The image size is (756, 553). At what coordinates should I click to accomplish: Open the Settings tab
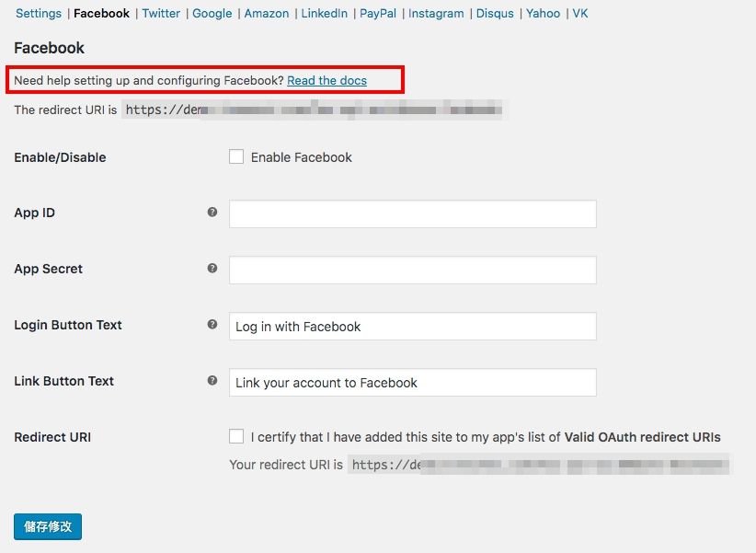coord(39,14)
